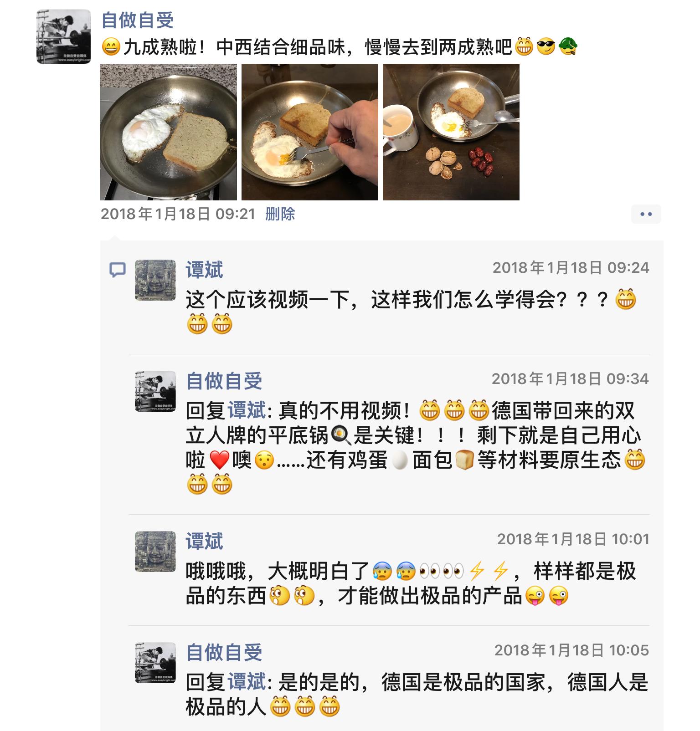The width and height of the screenshot is (700, 731).
Task: Open the two-dot more options button
Action: [646, 214]
